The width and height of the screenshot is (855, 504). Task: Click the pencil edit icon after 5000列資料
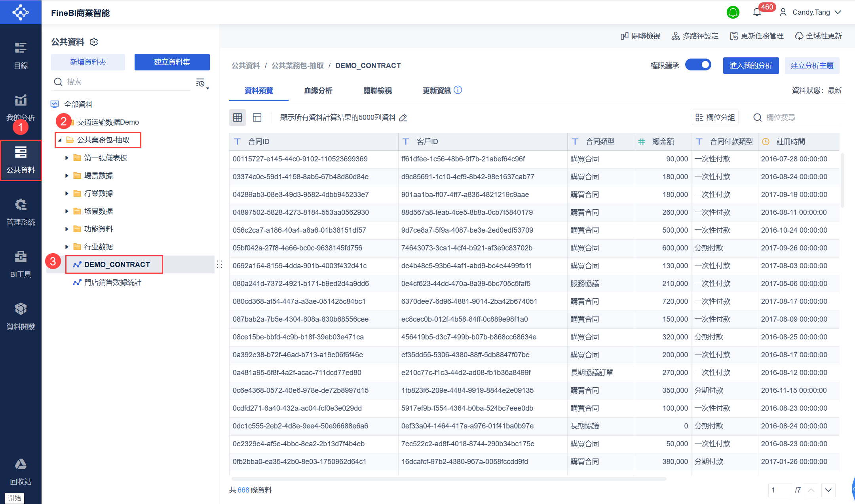click(403, 117)
